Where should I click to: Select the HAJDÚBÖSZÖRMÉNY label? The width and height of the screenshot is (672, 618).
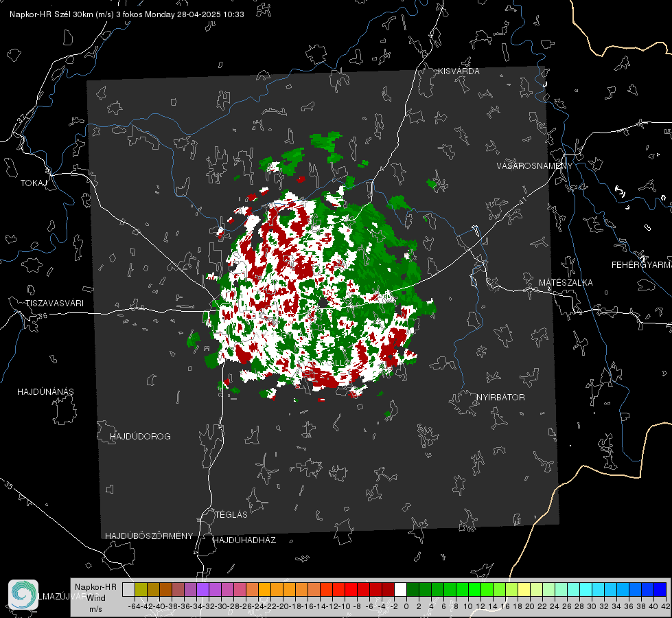pyautogui.click(x=149, y=536)
